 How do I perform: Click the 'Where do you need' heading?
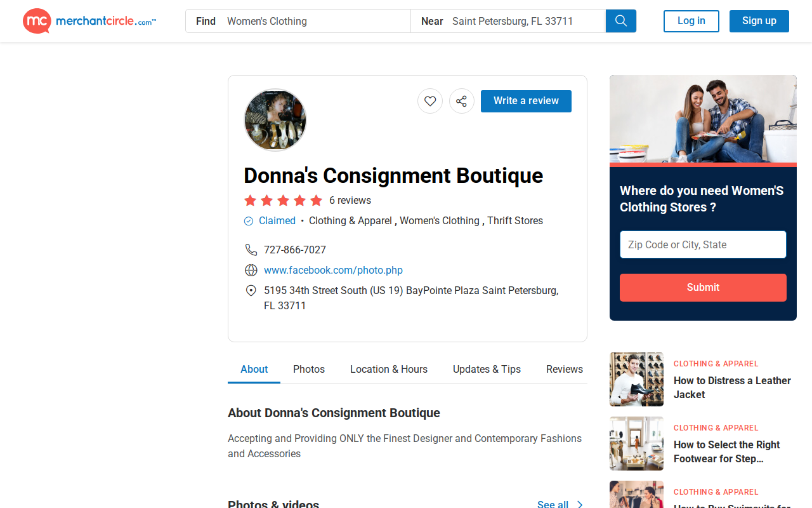[702, 199]
